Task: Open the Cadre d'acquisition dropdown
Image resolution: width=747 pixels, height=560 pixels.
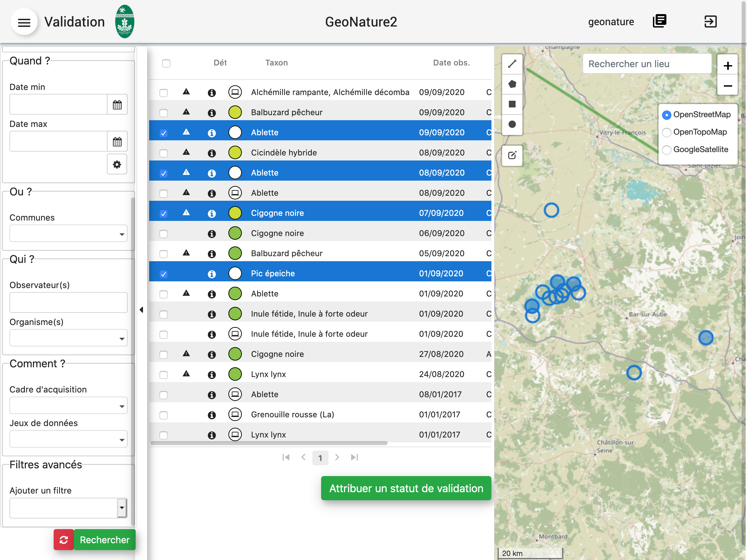Action: click(x=69, y=406)
